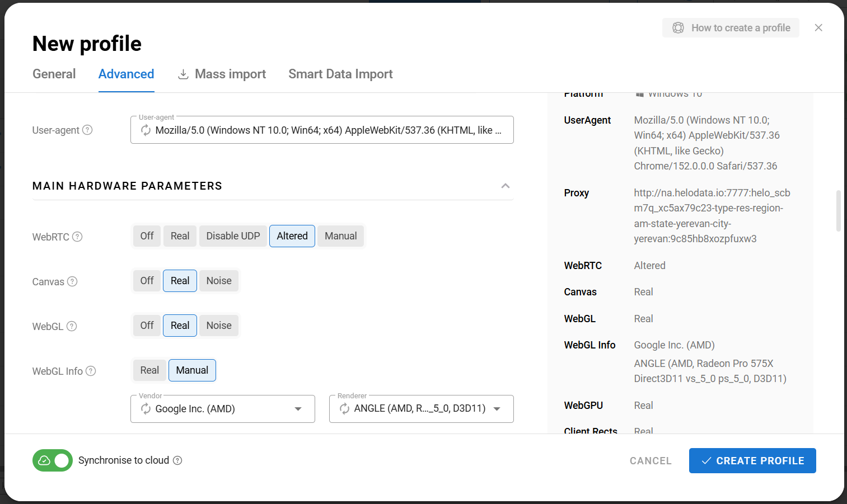Click the profile summary scrollbar

pyautogui.click(x=838, y=211)
